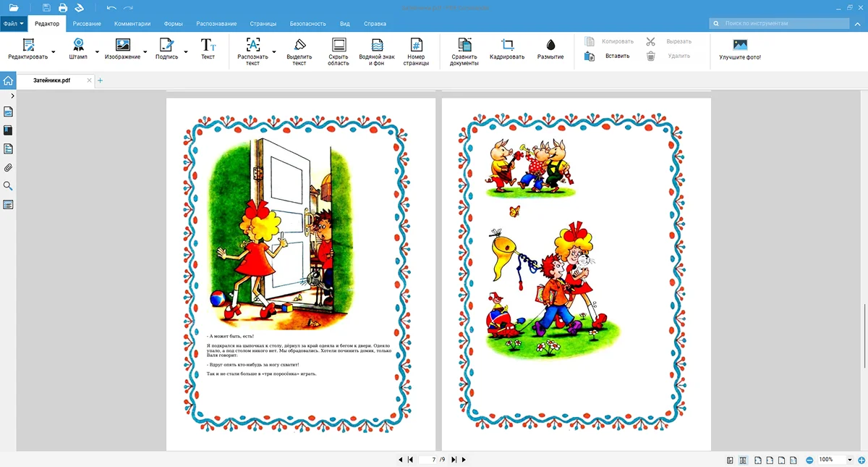Screen dimensions: 868x467
Task: Close the Затейники.pdf tab
Action: [x=90, y=80]
